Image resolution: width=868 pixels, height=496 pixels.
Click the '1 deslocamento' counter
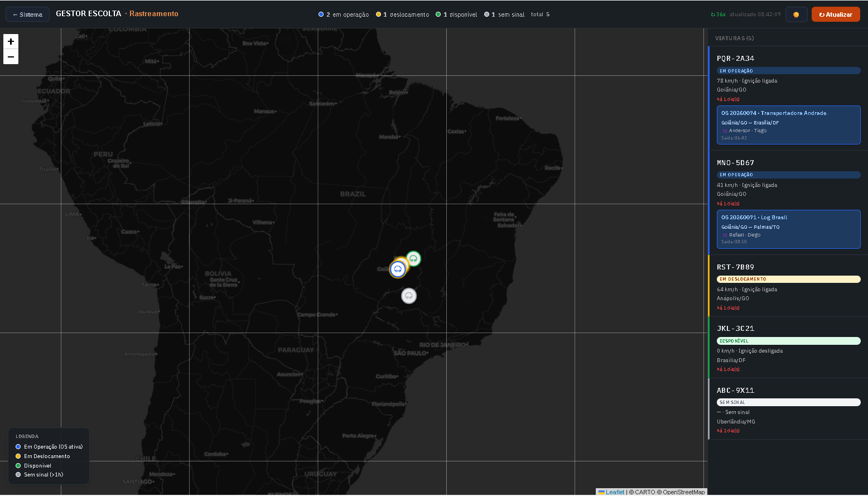402,15
